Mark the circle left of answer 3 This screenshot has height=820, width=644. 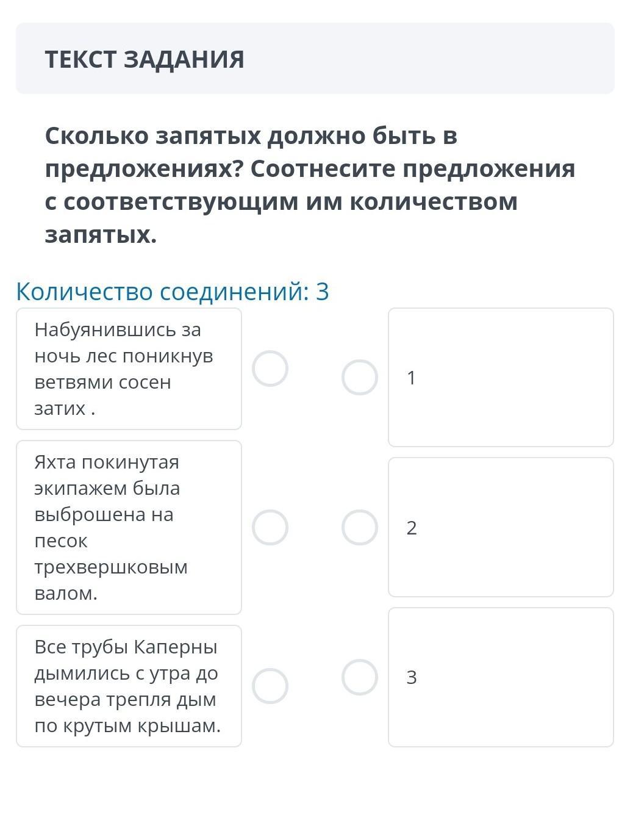pos(360,677)
